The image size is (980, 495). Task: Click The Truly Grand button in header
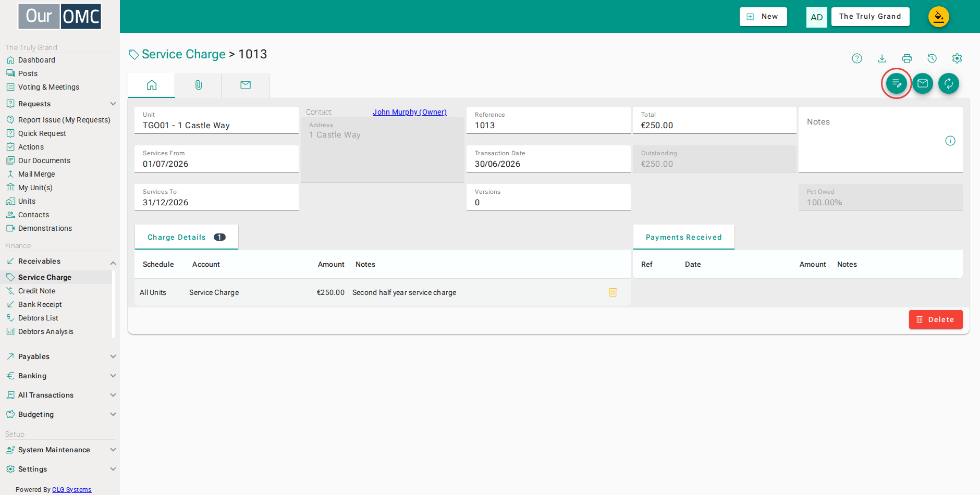(x=870, y=17)
